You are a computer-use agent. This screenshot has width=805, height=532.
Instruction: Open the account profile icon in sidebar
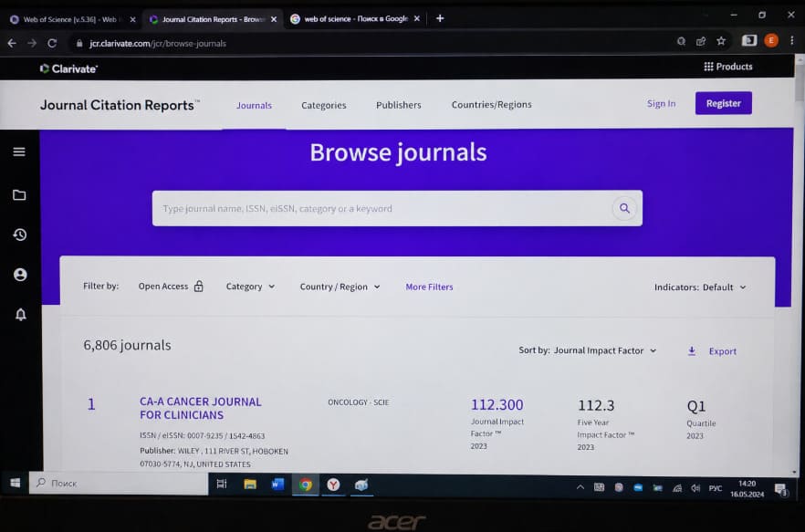20,275
